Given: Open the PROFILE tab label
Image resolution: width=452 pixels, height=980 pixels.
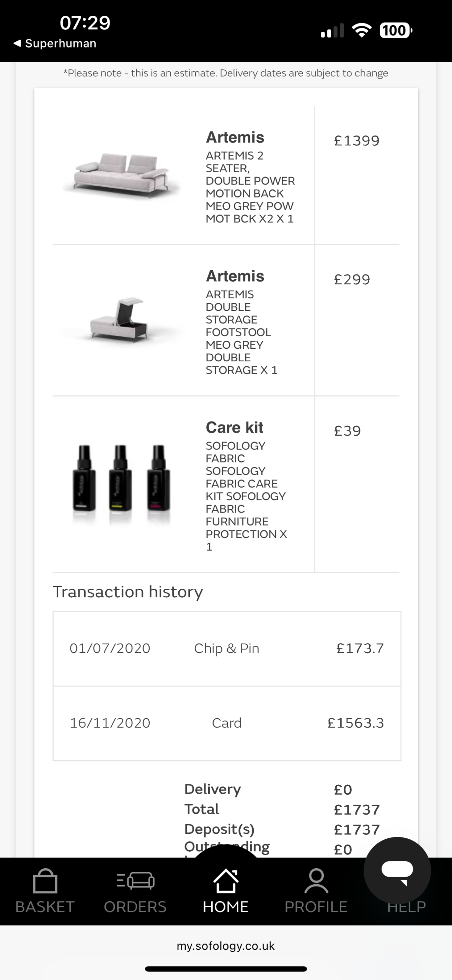Looking at the screenshot, I should (316, 907).
